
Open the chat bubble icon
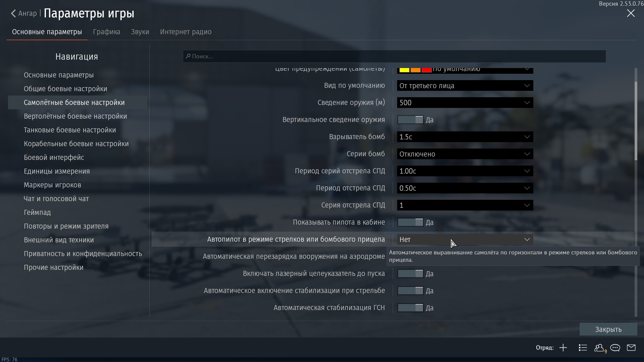(615, 348)
